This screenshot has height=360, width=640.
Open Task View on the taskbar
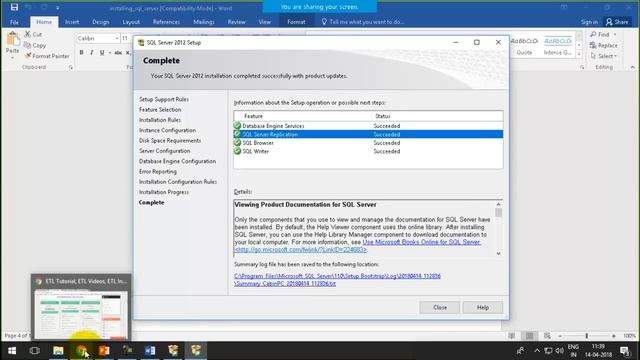pyautogui.click(x=35, y=351)
